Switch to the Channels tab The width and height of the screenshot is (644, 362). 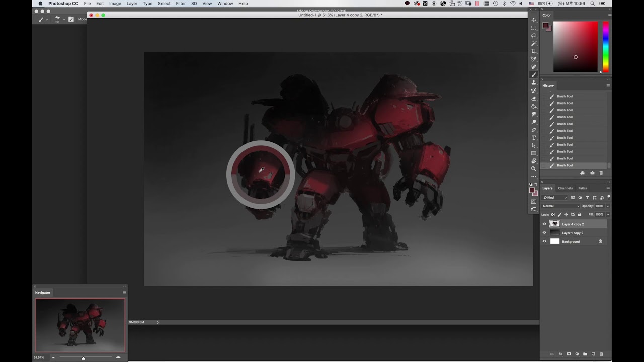pos(566,188)
